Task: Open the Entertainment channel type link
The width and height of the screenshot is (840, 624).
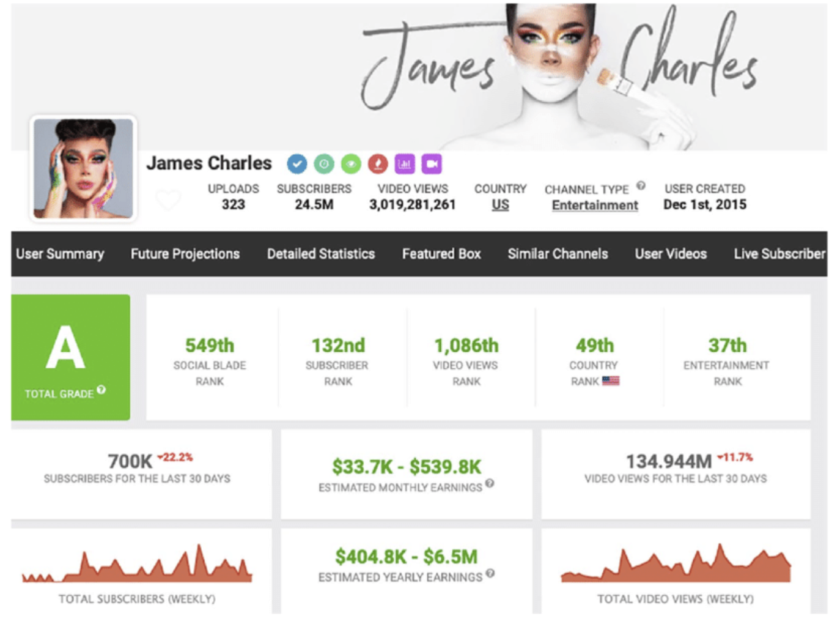Action: click(x=595, y=206)
